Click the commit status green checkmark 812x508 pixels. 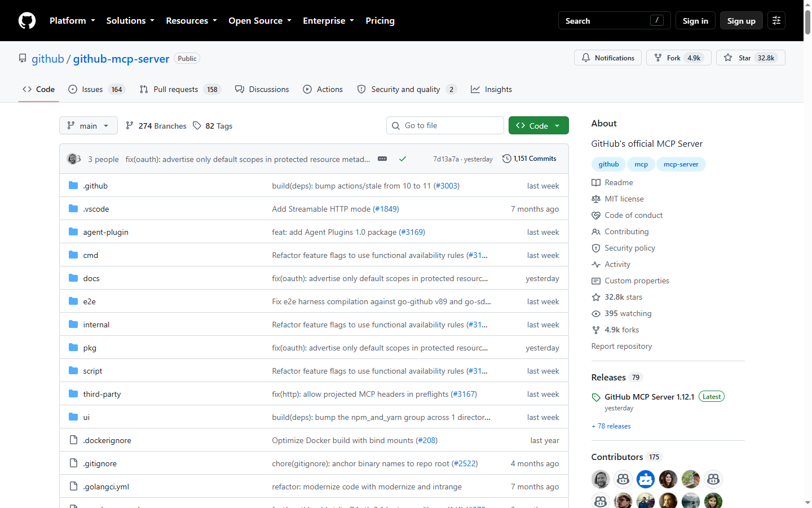click(x=403, y=159)
